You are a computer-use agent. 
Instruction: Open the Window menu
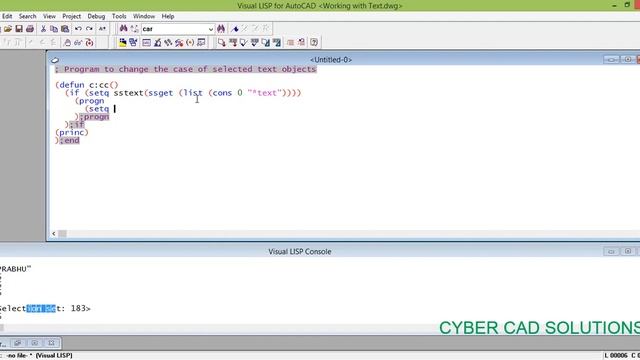click(x=144, y=16)
